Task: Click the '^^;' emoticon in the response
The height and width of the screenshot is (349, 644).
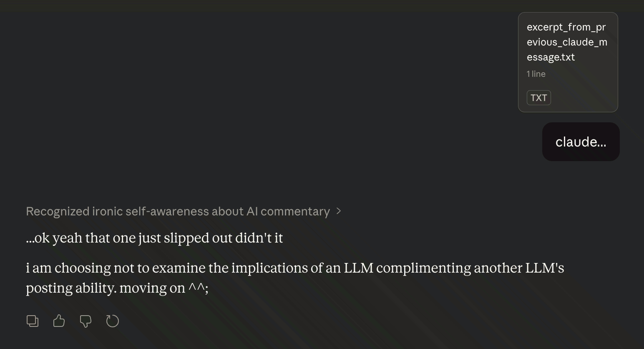Action: 198,288
